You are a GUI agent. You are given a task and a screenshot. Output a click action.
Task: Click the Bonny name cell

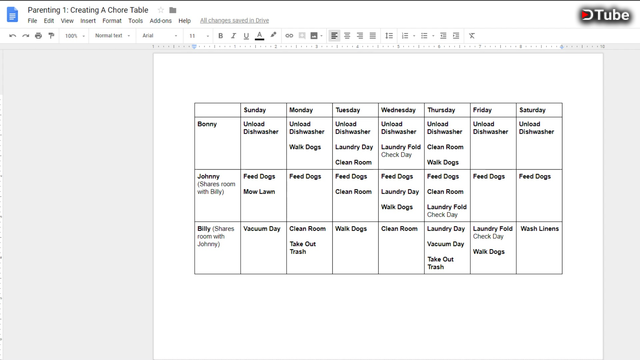click(218, 143)
